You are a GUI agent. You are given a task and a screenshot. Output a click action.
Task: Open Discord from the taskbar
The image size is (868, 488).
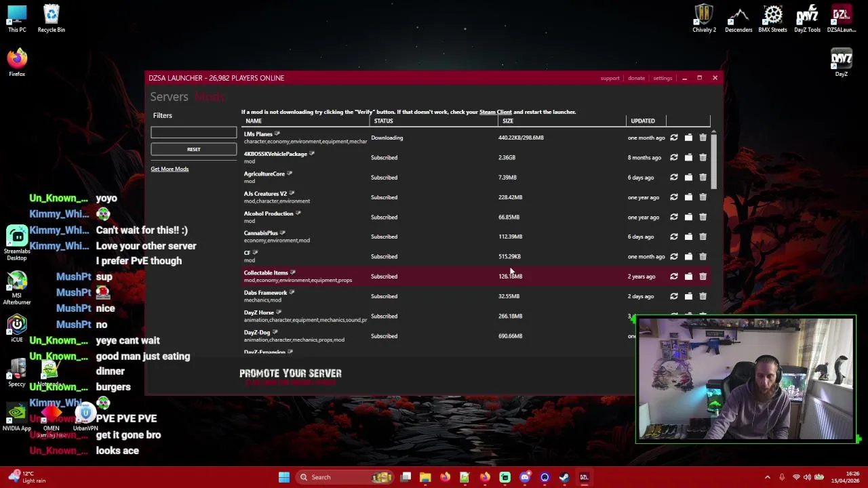525,477
